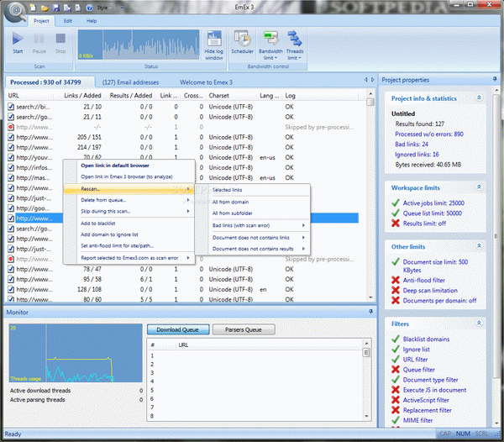
Task: Click the bandwidth status graph
Action: (138, 45)
